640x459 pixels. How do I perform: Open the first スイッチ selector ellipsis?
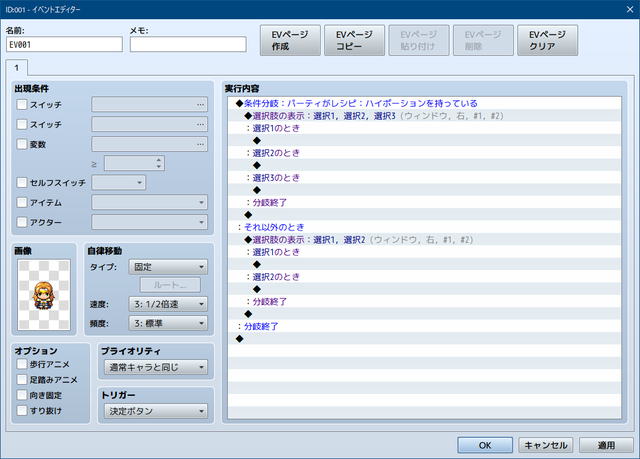click(x=200, y=104)
